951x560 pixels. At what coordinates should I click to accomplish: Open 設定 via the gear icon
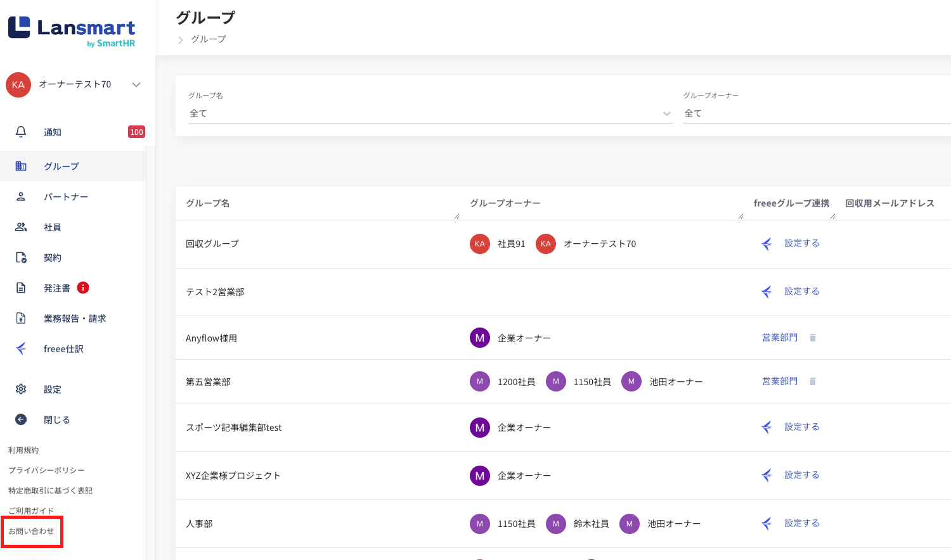click(21, 389)
